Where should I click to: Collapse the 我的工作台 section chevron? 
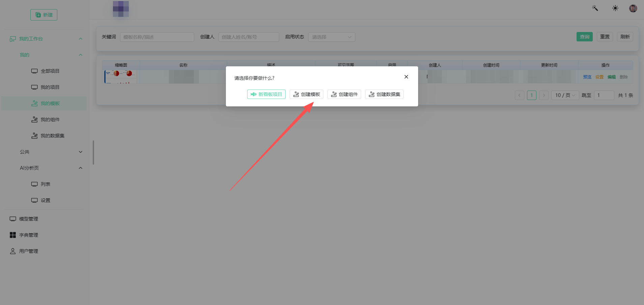[x=81, y=39]
